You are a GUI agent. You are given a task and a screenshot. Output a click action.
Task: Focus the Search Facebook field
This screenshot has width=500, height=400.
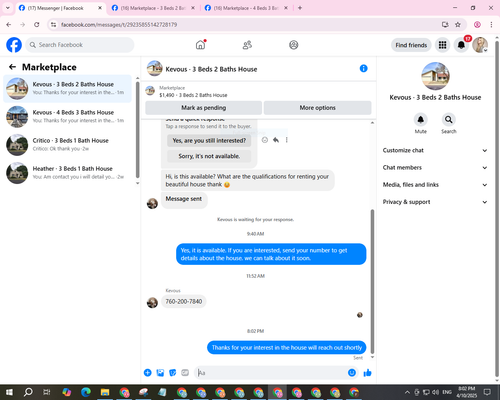click(x=80, y=45)
